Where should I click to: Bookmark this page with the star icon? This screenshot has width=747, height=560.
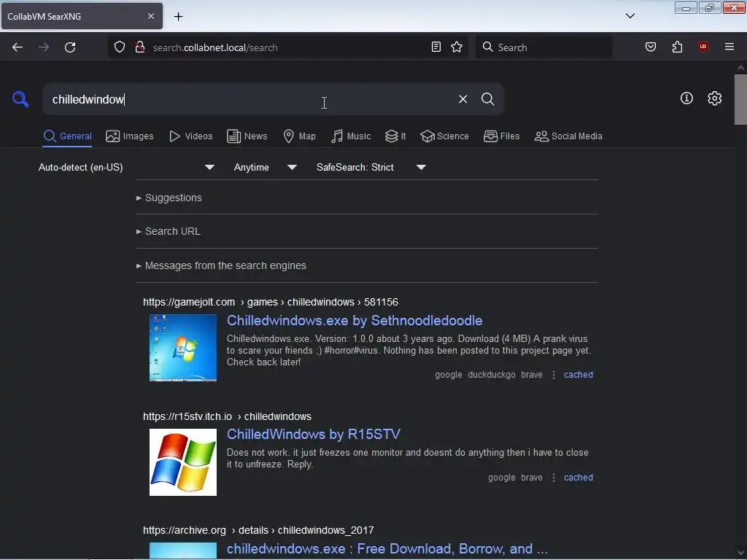(457, 47)
